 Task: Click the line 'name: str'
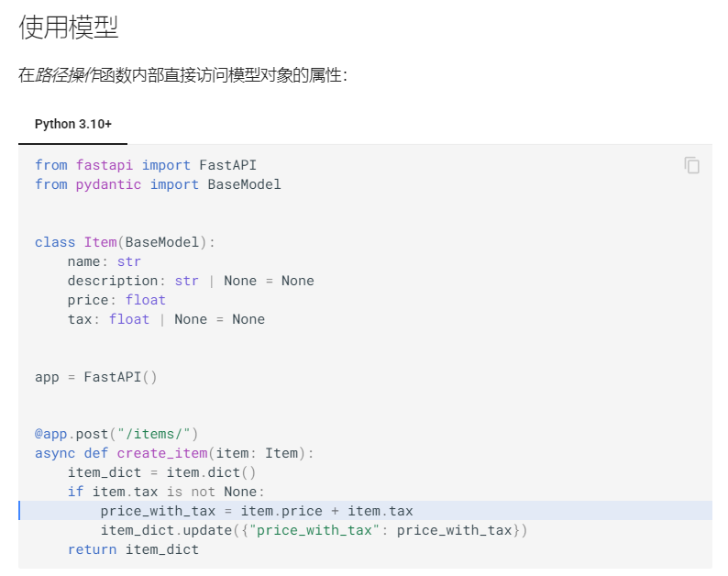(104, 261)
